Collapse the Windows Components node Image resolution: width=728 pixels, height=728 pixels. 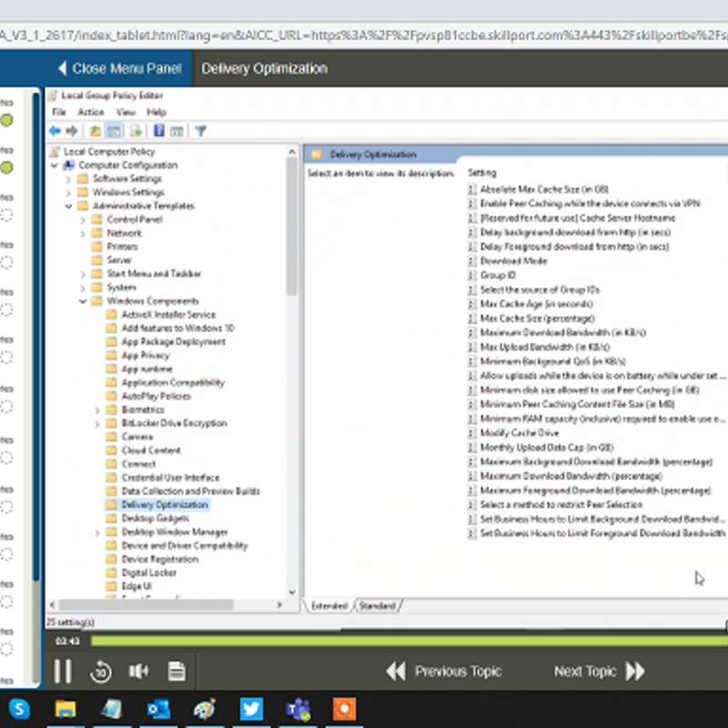click(x=83, y=301)
